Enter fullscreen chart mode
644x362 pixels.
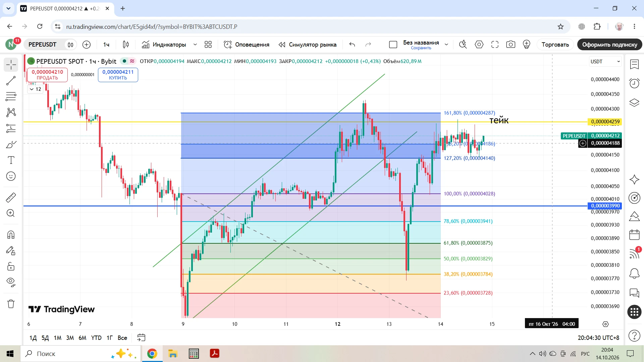(495, 45)
